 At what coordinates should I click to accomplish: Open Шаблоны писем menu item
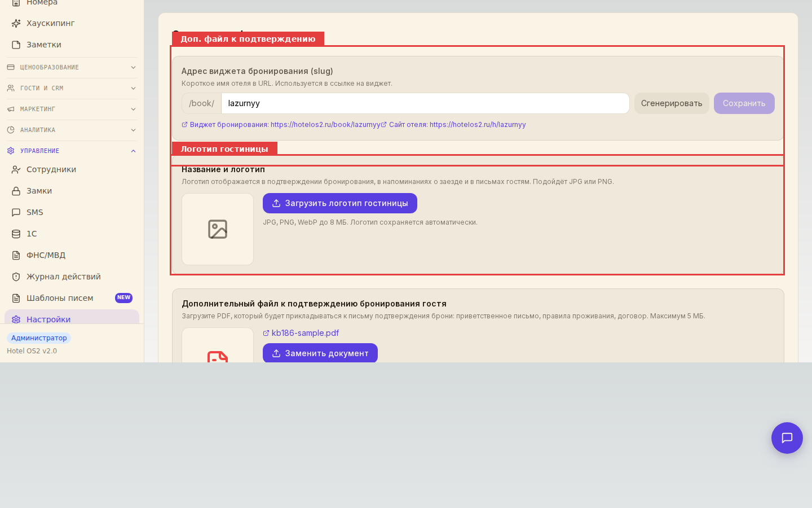[x=72, y=298]
